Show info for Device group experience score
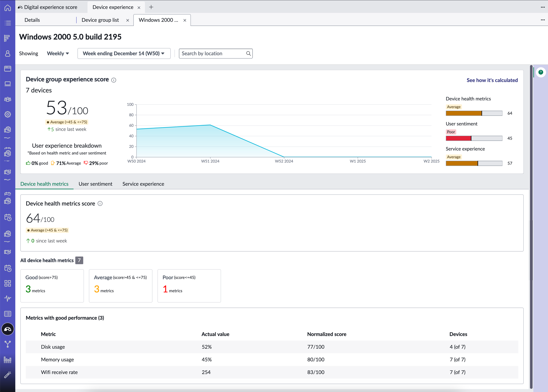 [114, 80]
